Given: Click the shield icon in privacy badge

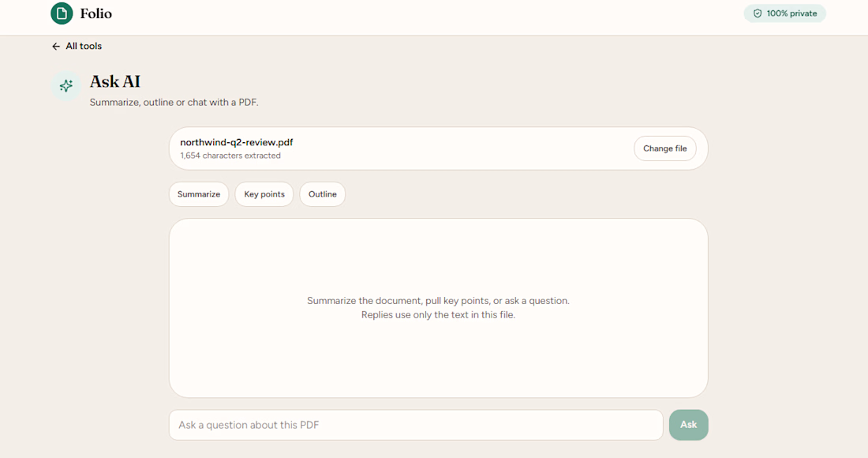Looking at the screenshot, I should (758, 13).
